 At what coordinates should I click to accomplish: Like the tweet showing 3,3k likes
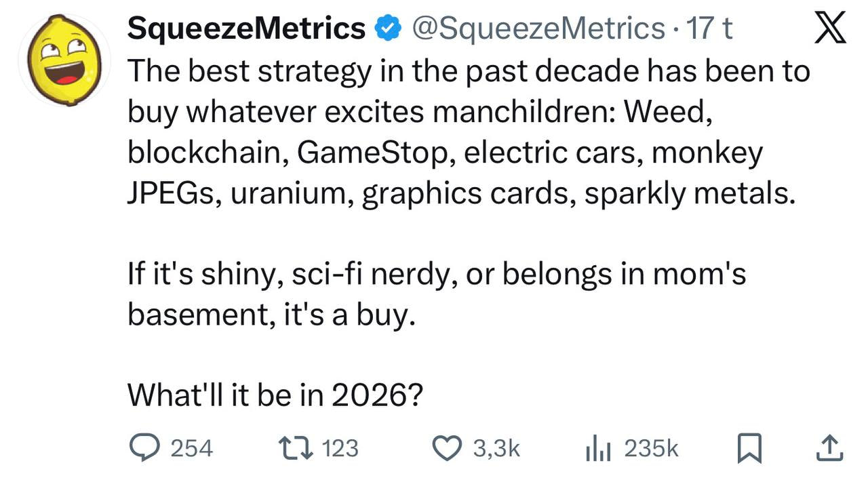coord(448,447)
